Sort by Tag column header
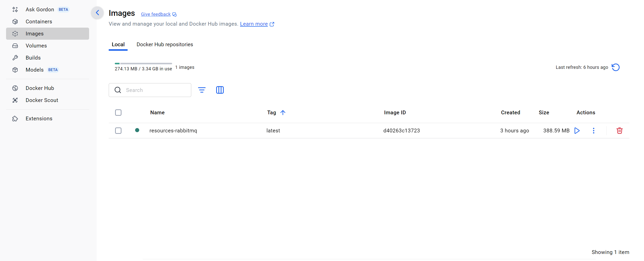 tap(272, 113)
